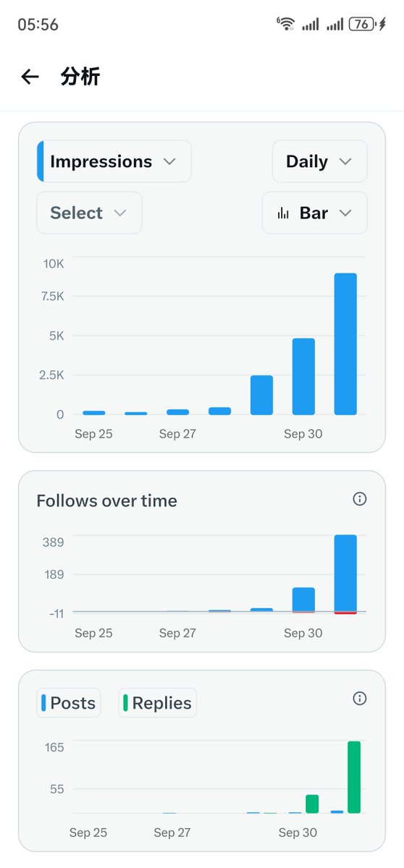This screenshot has width=404, height=868.
Task: Tap the bar chart icon in Bar selector
Action: coord(284,213)
